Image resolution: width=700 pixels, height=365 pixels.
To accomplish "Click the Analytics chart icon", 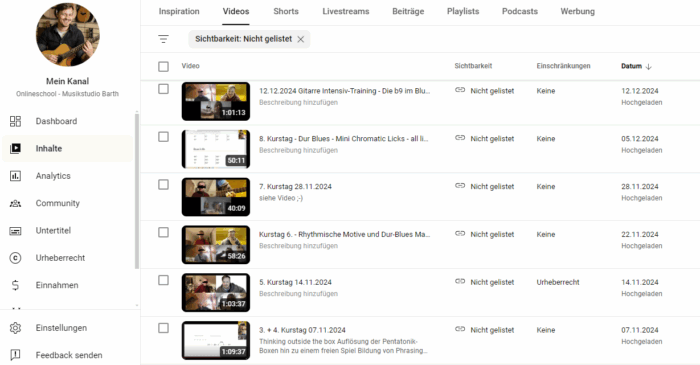I will point(15,176).
